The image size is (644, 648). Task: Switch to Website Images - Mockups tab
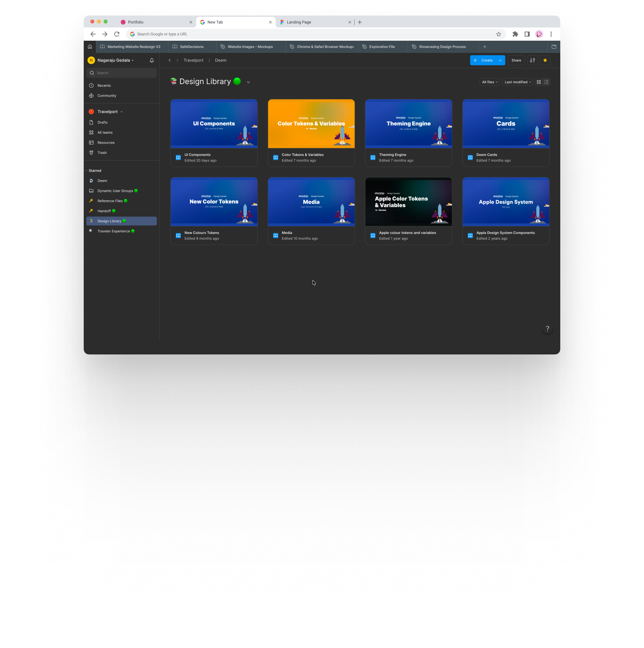click(250, 47)
